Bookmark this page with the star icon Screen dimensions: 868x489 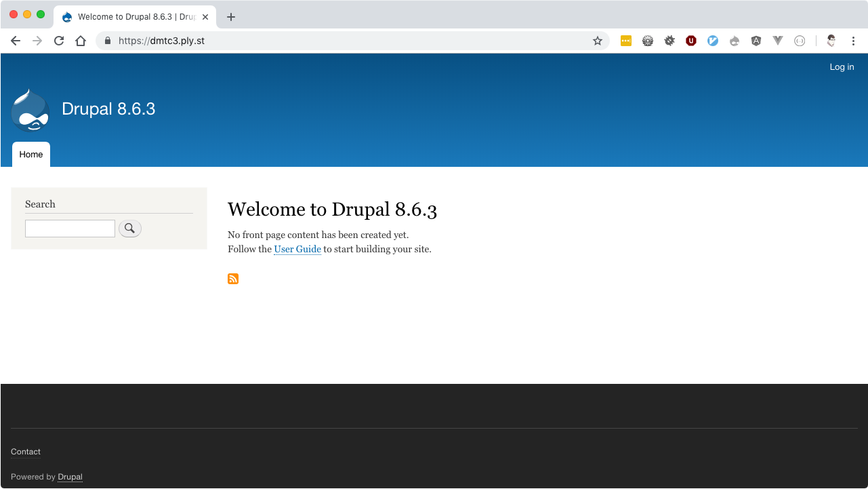(x=598, y=41)
